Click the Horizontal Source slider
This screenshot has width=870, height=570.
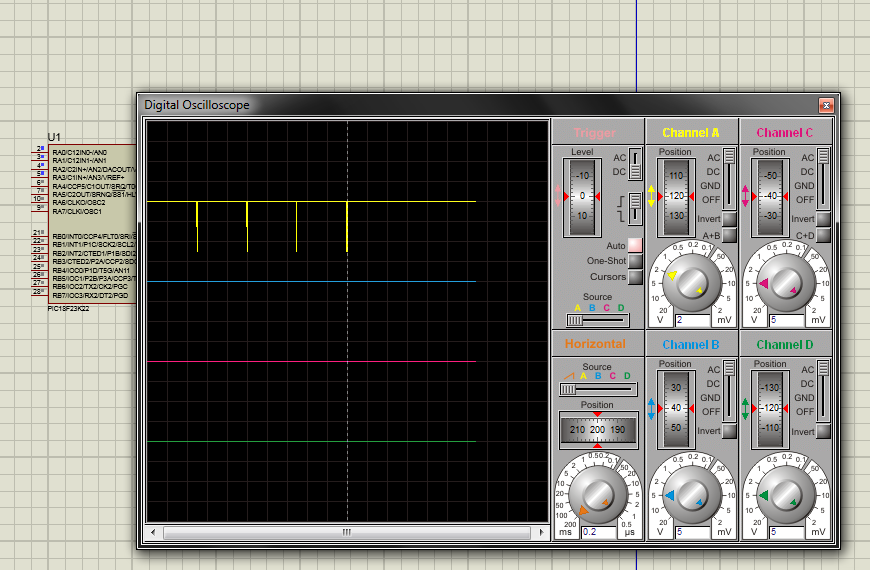tap(598, 389)
